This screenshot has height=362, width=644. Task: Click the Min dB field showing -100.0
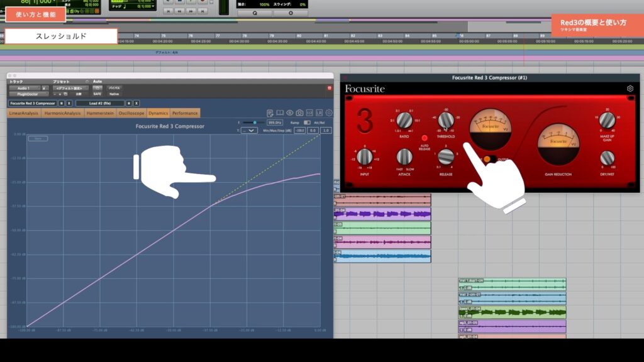coord(299,131)
